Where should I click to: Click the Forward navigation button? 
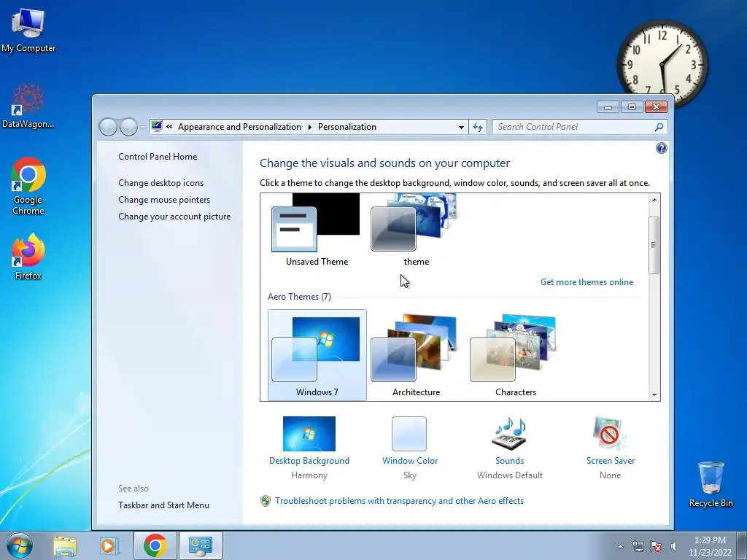point(128,127)
